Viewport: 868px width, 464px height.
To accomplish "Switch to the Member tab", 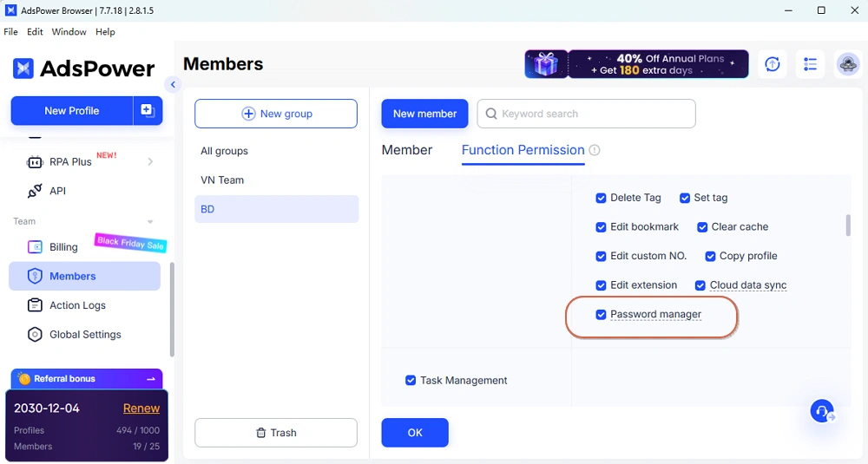I will pos(407,150).
